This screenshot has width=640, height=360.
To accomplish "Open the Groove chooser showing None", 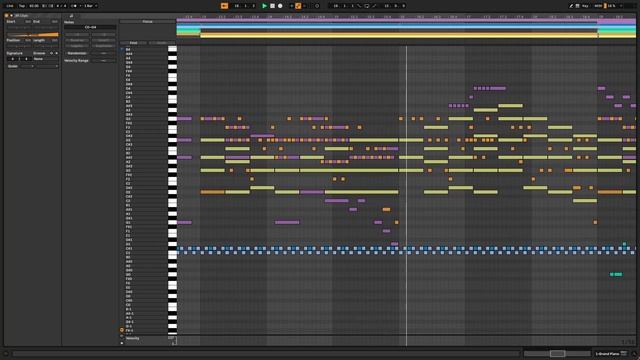I will pyautogui.click(x=45, y=59).
